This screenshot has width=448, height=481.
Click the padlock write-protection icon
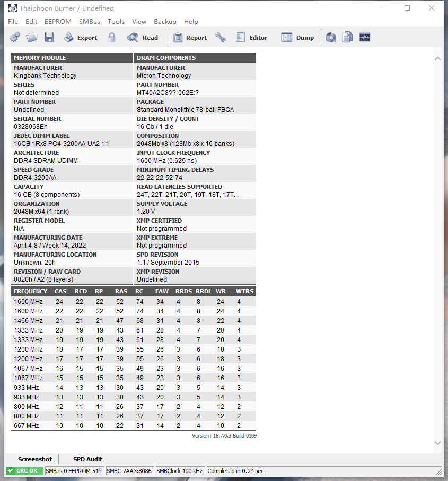(112, 38)
